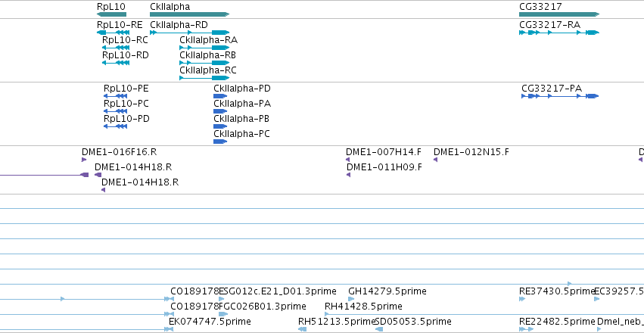Open the CG33217 gene feature
Viewport: 644px width, 333px height.
point(559,14)
